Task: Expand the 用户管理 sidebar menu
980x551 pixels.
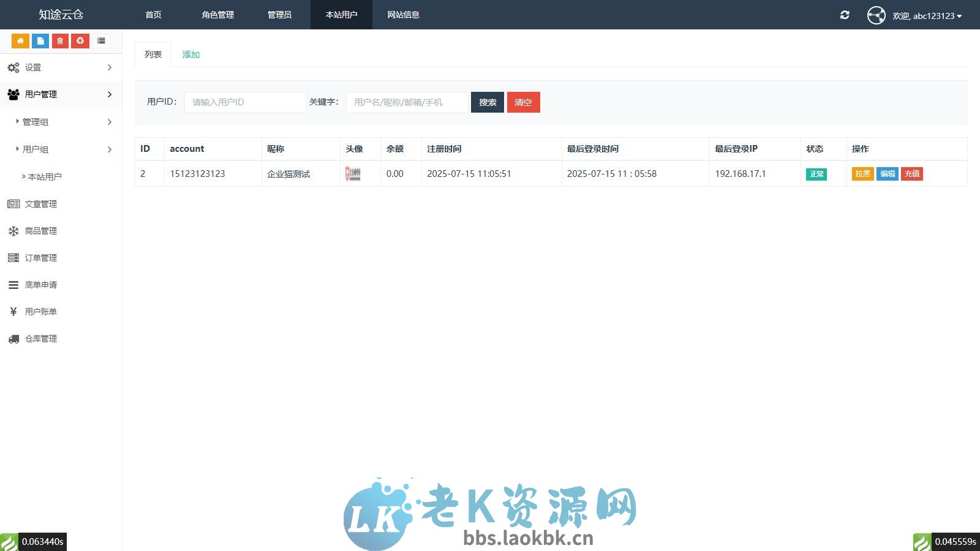Action: pos(40,94)
